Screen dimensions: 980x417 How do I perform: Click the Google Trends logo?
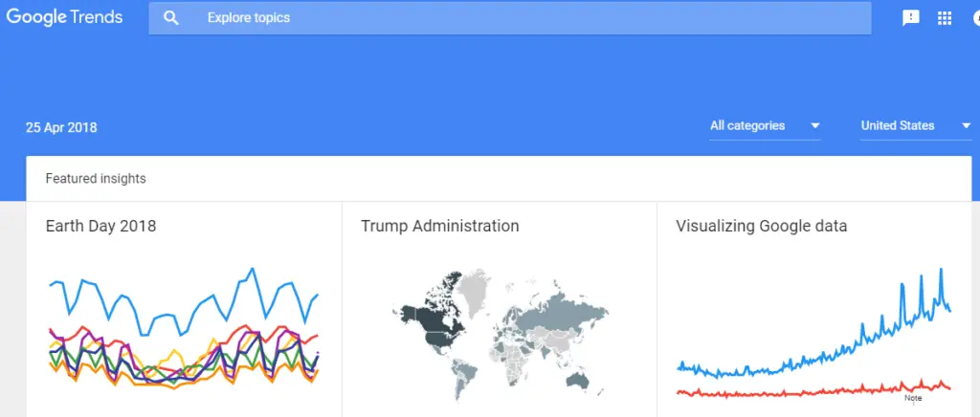[64, 17]
